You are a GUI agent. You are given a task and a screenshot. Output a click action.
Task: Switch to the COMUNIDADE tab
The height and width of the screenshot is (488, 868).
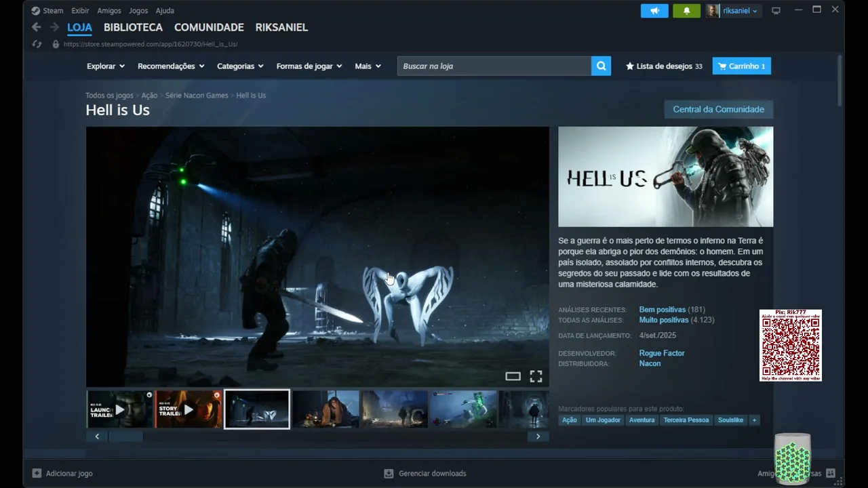(x=209, y=28)
